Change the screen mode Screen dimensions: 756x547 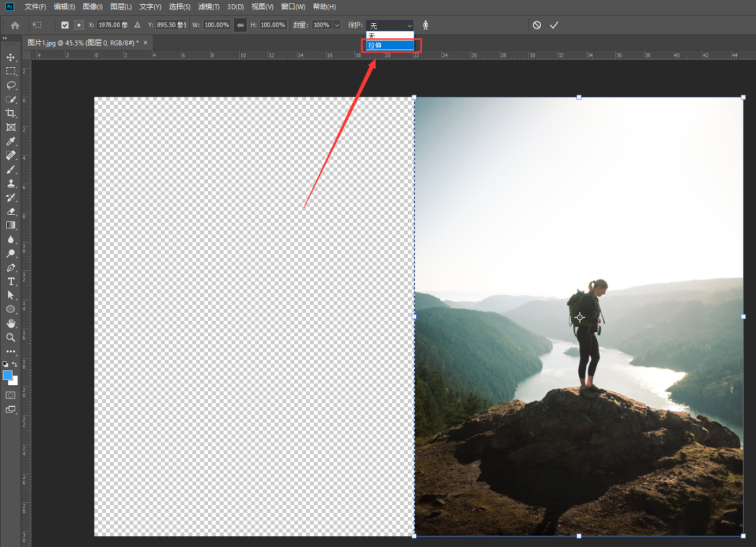[x=10, y=410]
